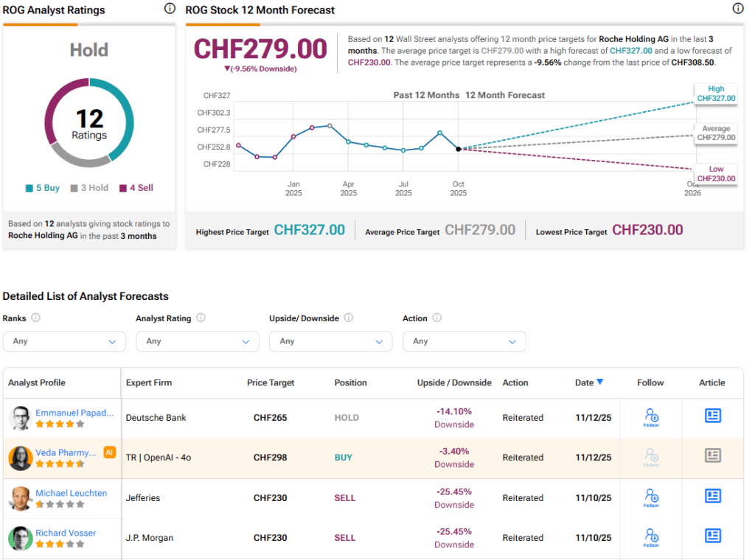Screen dimensions: 755x560
Task: Open the Analyst Rating filter dropdown
Action: (x=198, y=341)
